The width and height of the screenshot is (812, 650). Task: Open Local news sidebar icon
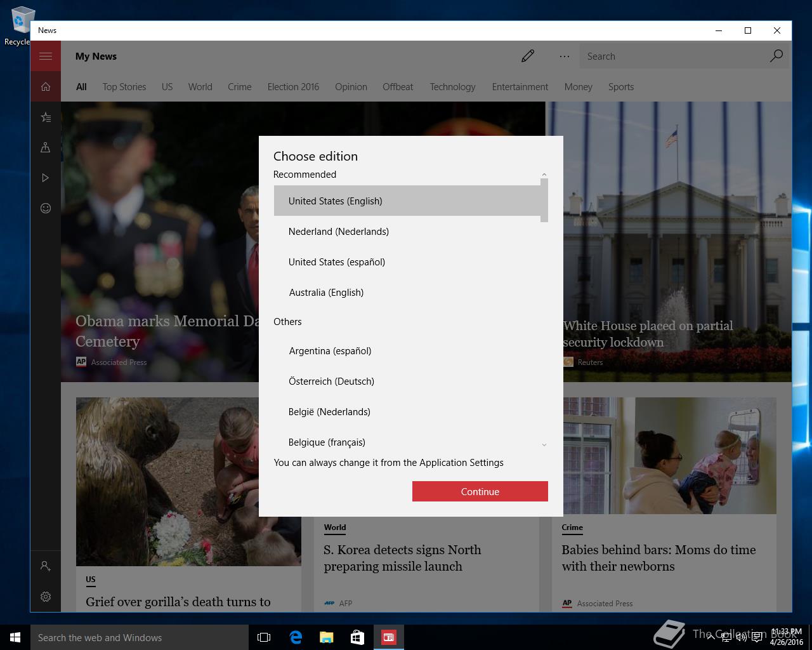(x=46, y=147)
